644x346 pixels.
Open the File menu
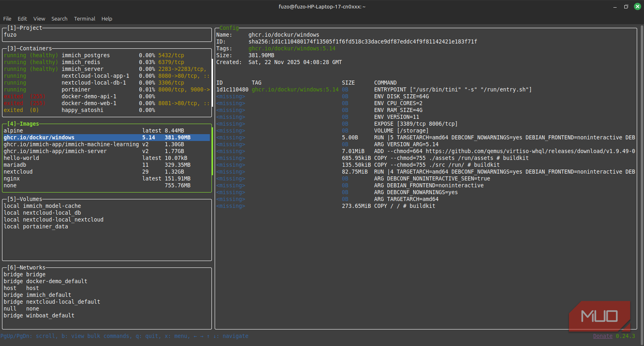pyautogui.click(x=7, y=19)
